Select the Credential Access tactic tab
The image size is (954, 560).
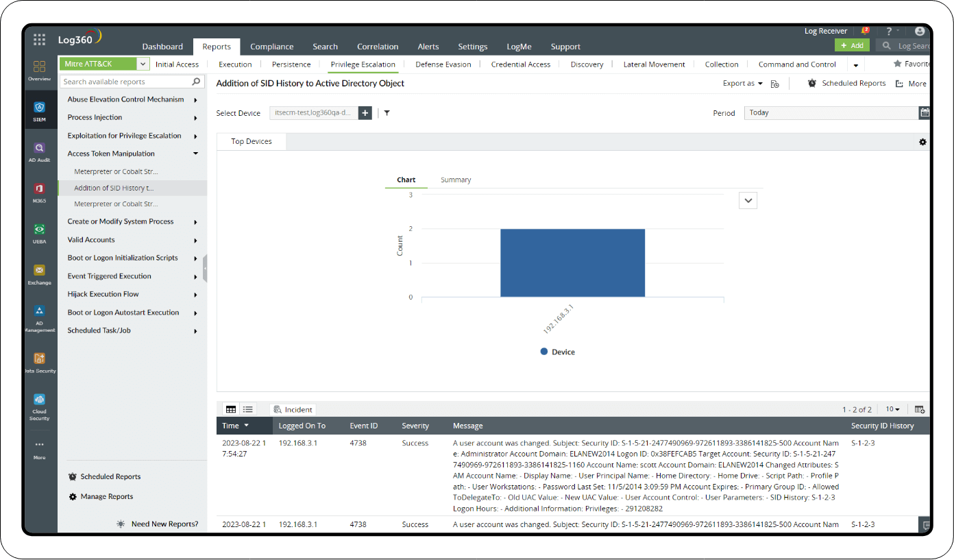pos(521,64)
